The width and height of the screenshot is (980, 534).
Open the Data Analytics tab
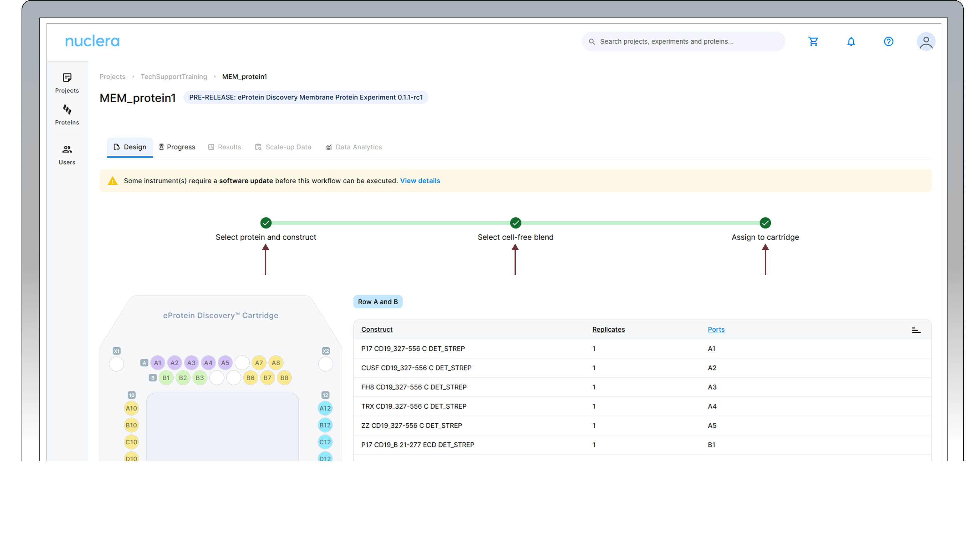click(x=353, y=147)
